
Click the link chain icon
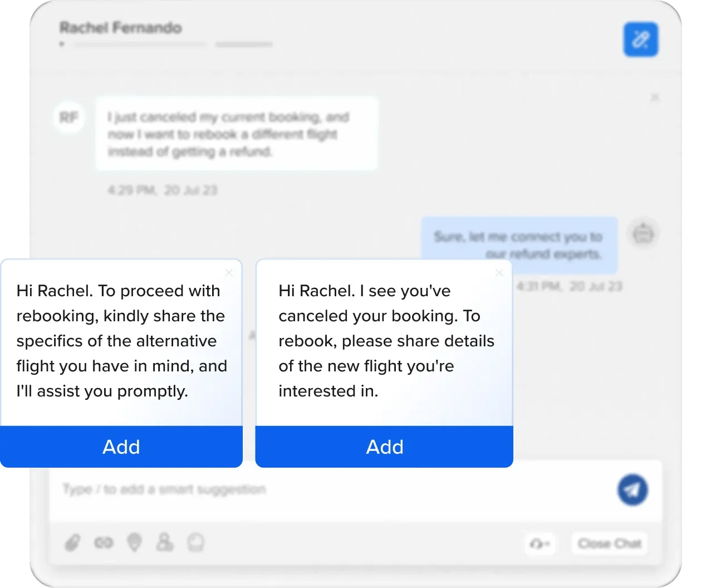(104, 542)
